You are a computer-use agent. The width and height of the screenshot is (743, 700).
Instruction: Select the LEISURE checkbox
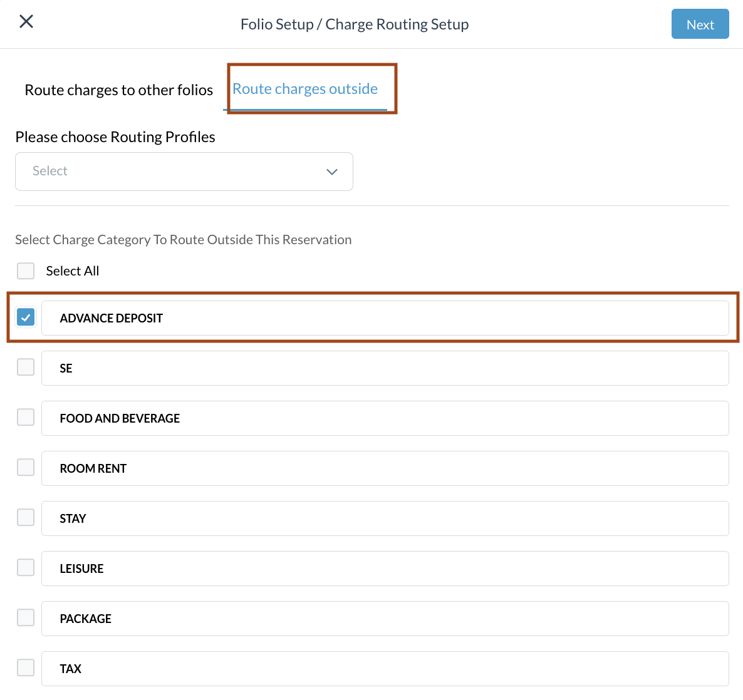(26, 567)
